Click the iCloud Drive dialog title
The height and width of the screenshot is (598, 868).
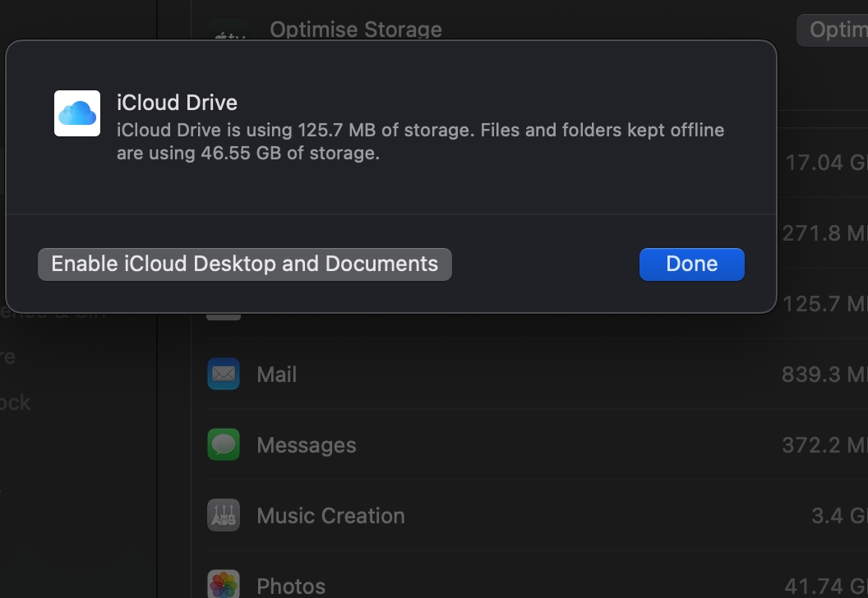click(178, 103)
